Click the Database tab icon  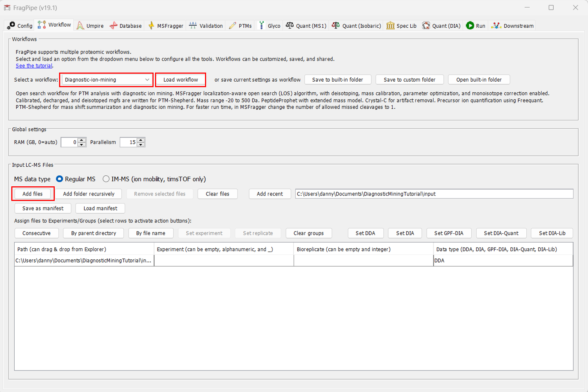click(x=113, y=26)
